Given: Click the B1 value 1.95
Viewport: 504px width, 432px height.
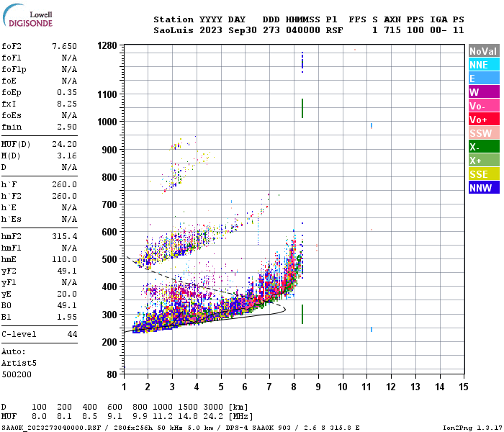Looking at the screenshot, I should (x=67, y=317).
